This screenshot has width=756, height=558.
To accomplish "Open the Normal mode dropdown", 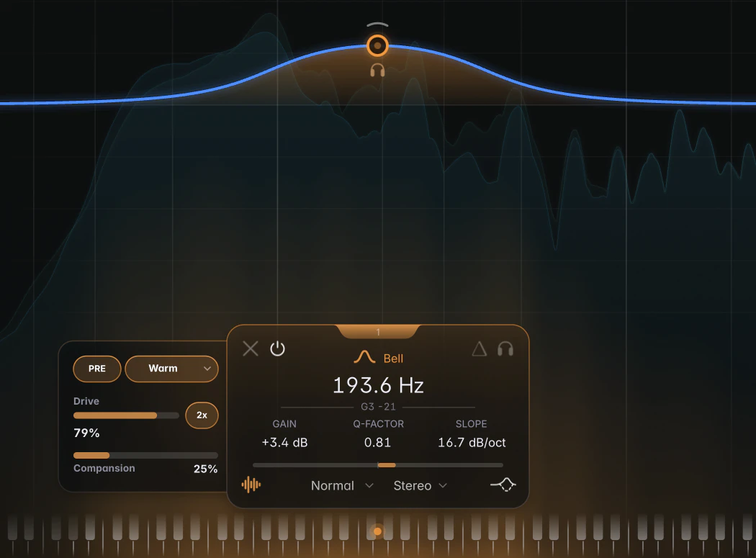I will 342,486.
